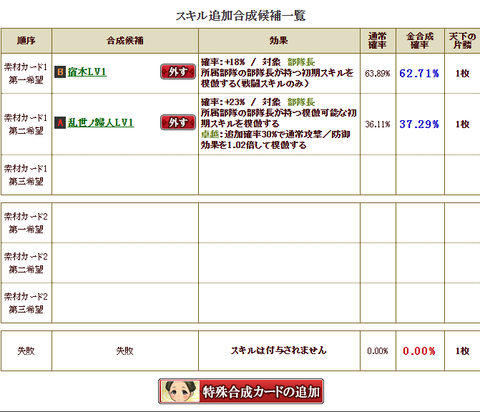Click the 素材カード1 第二希望 row label
The image size is (480, 412).
click(x=26, y=124)
